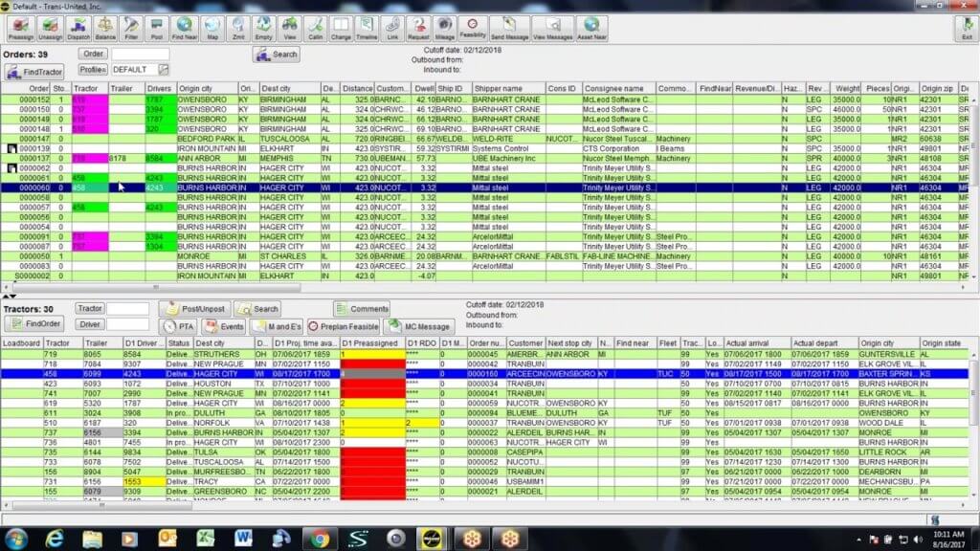Viewport: 980px width, 551px height.
Task: Click the Empty toolbar icon
Action: pyautogui.click(x=264, y=29)
